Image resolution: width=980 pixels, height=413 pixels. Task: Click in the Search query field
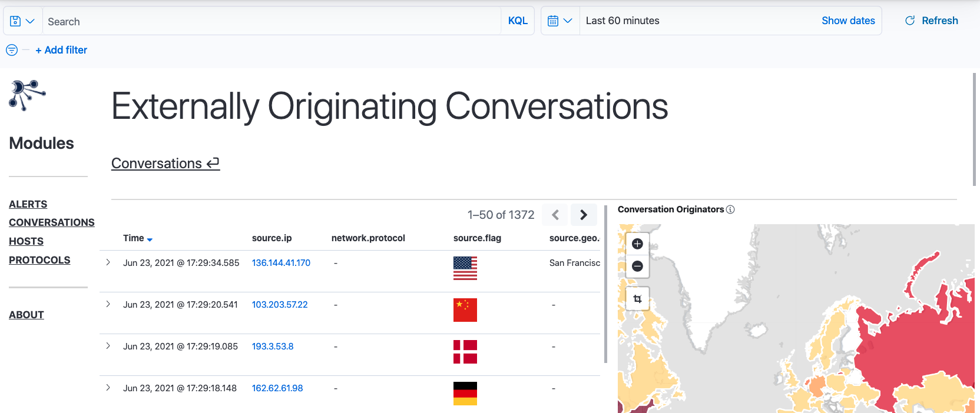pyautogui.click(x=271, y=21)
